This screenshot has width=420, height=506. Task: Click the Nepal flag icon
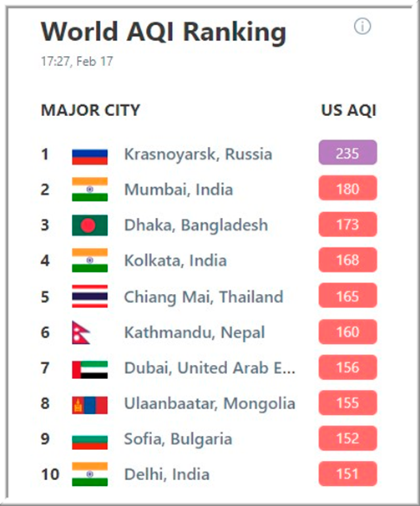81,332
